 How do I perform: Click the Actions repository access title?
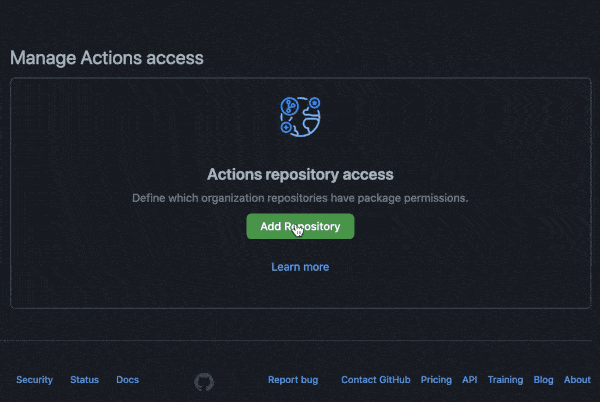300,174
